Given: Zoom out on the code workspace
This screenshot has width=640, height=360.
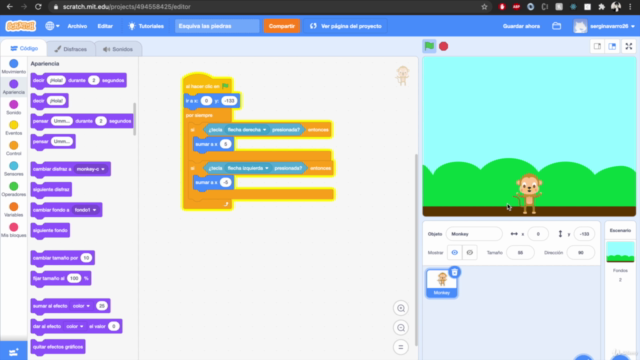Looking at the screenshot, I should pyautogui.click(x=401, y=328).
